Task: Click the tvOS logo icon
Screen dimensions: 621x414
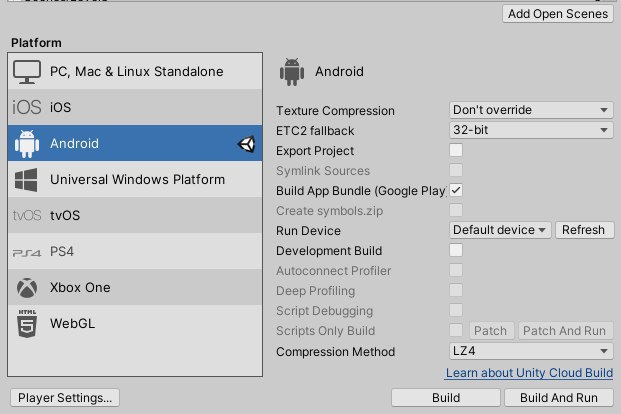Action: [27, 216]
